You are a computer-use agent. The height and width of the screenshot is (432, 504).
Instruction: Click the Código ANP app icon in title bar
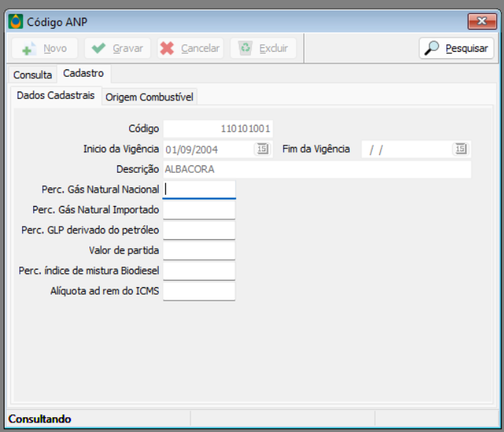[15, 21]
